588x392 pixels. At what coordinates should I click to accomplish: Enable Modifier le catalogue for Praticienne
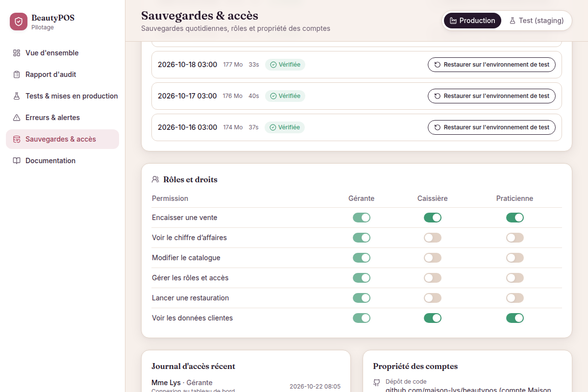click(515, 258)
